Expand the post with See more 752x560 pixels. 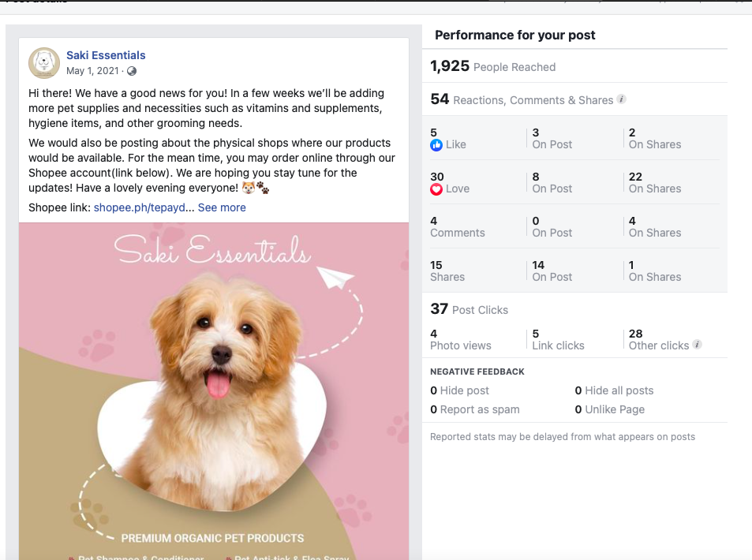pyautogui.click(x=222, y=207)
